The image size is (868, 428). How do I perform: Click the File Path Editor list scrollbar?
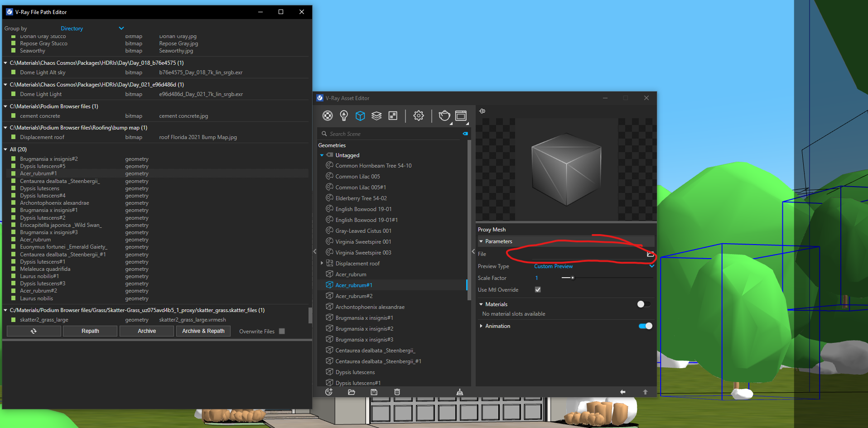[310, 315]
